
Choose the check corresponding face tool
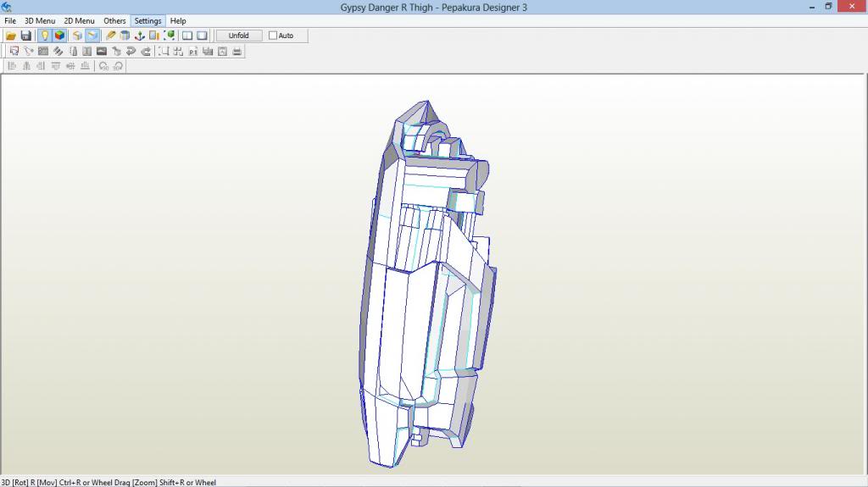[x=116, y=52]
